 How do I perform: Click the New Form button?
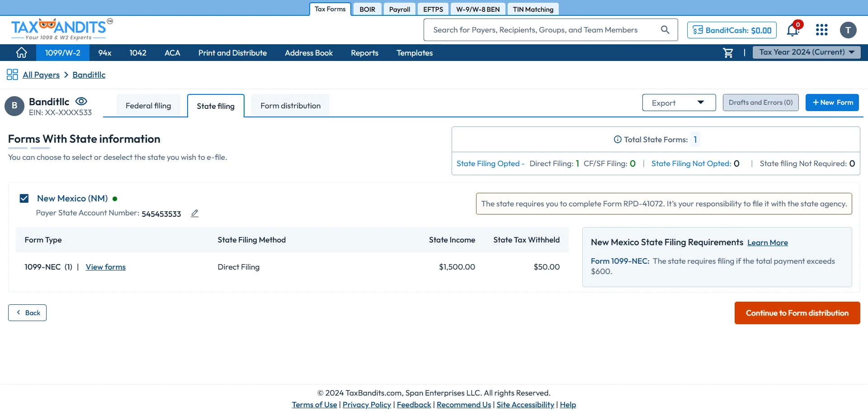pos(832,103)
